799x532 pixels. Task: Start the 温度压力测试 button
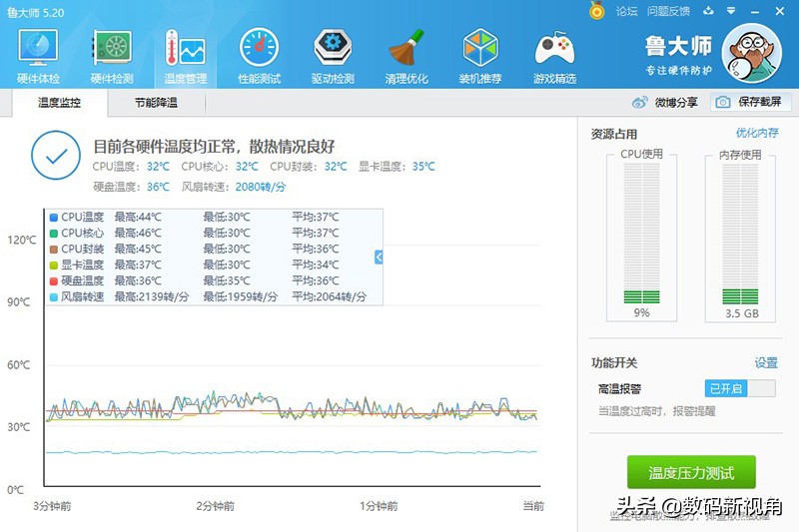(x=691, y=472)
